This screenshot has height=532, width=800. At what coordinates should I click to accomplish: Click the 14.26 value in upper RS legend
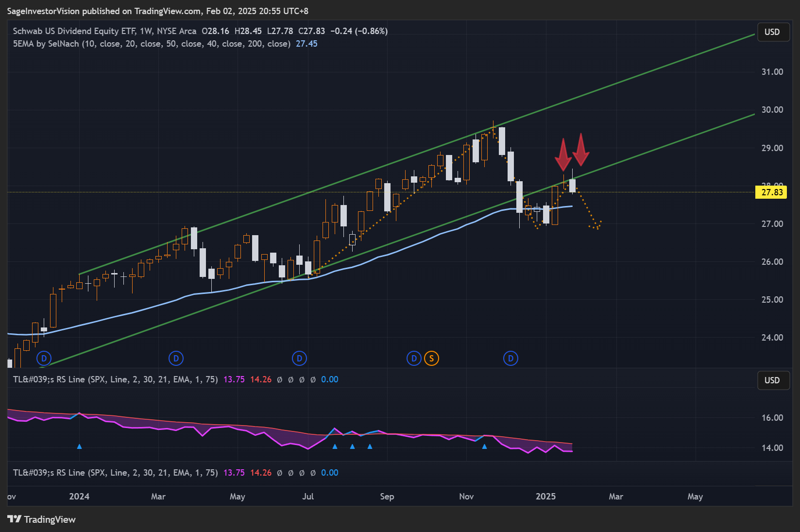(x=261, y=379)
